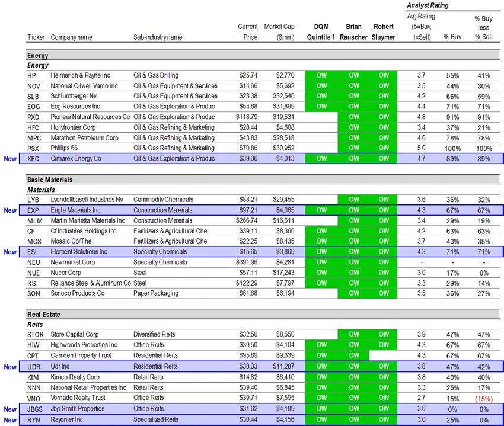Screen dimensions: 504x426
Task: Select the "Company name" column header
Action: (x=71, y=37)
